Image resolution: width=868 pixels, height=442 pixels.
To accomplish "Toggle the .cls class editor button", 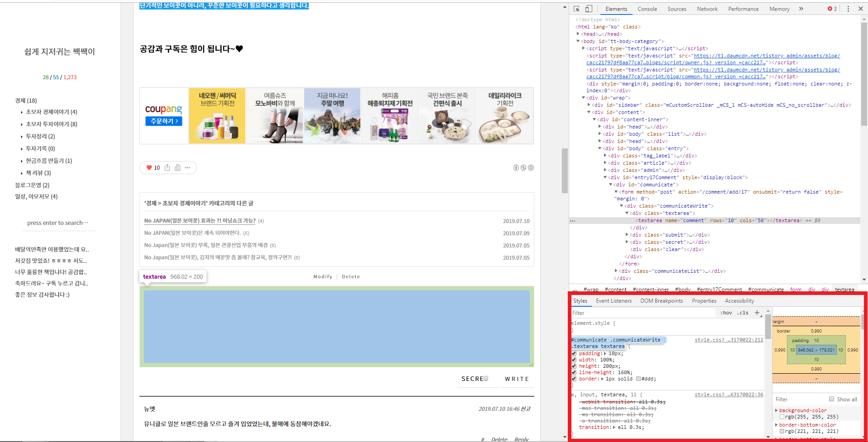I will [743, 313].
